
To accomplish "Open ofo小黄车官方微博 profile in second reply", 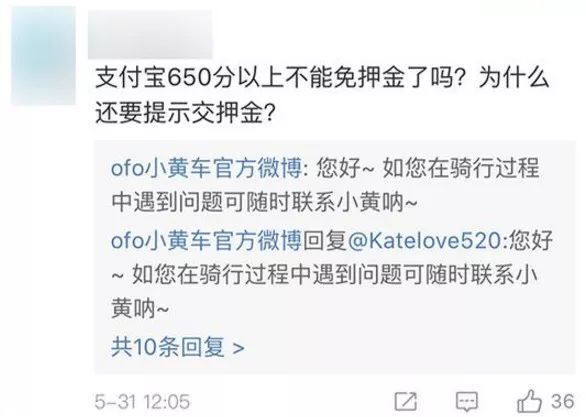I will click(206, 240).
